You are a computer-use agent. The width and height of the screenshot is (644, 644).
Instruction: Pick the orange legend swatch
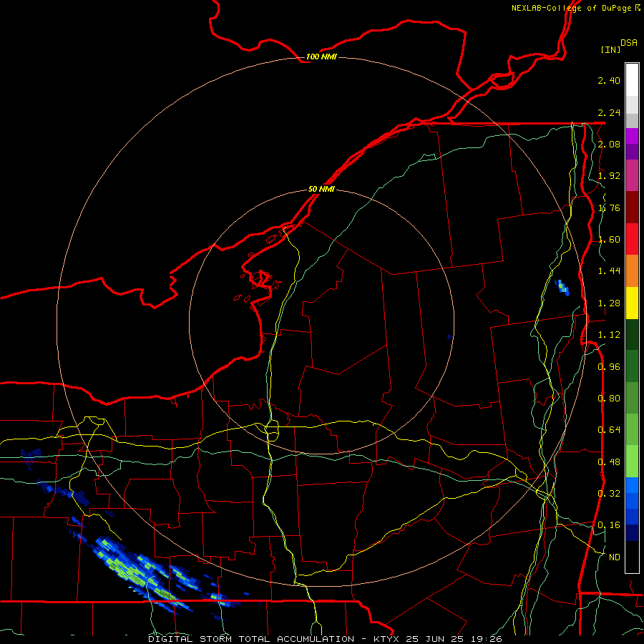pyautogui.click(x=632, y=271)
